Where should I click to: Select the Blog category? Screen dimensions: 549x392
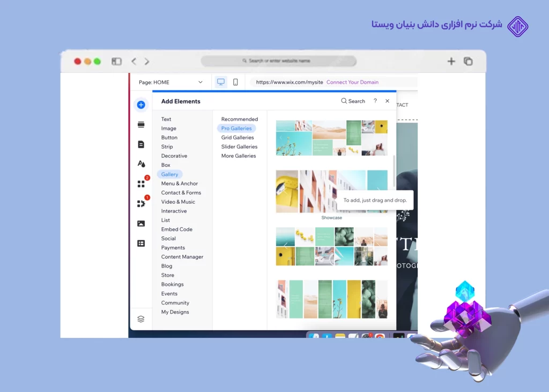point(167,266)
